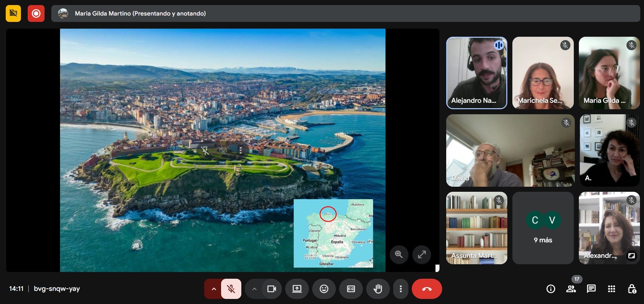
Task: Expand video settings chevron next to camera
Action: 254,289
